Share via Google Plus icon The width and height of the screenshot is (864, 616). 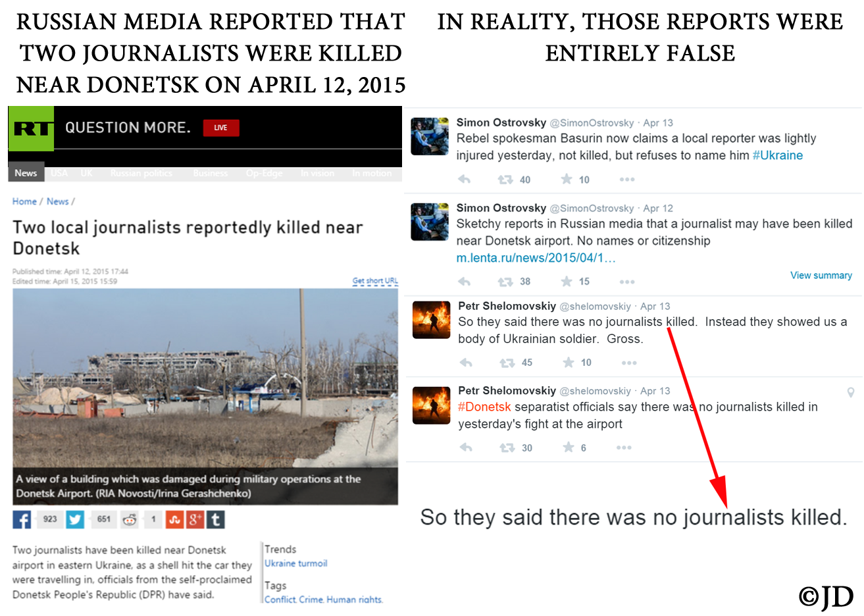pos(195,520)
